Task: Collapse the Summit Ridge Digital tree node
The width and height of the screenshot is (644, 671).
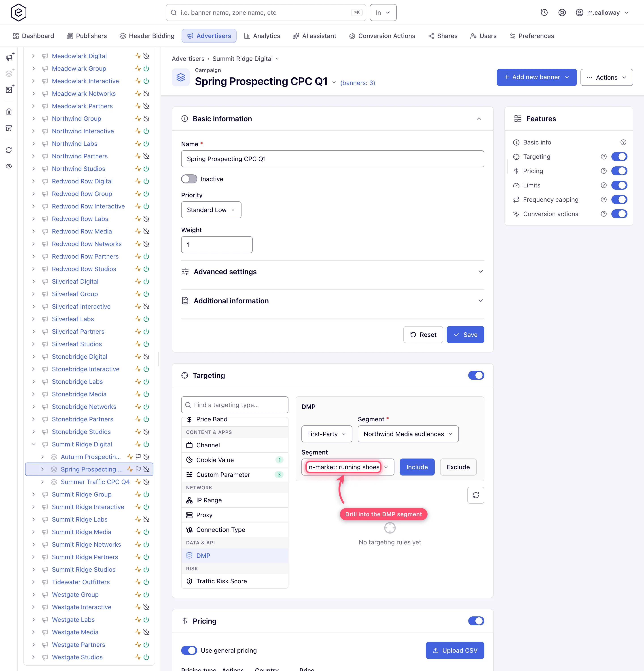Action: [x=33, y=444]
